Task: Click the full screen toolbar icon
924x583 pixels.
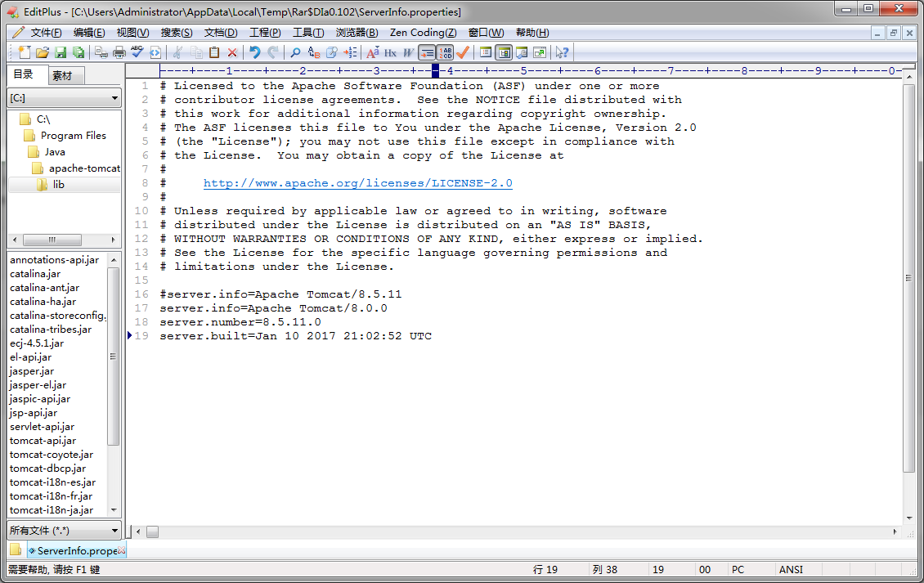Action: [539, 52]
